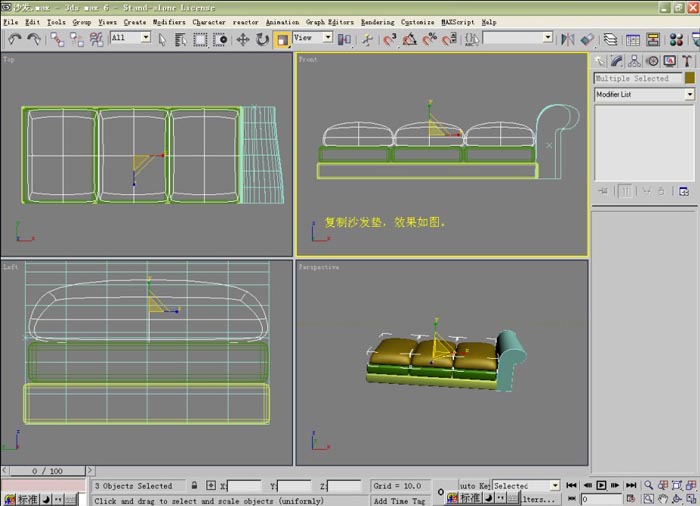Click the highlighted Select and Scale tool
Viewport: 700px width, 506px height.
282,40
